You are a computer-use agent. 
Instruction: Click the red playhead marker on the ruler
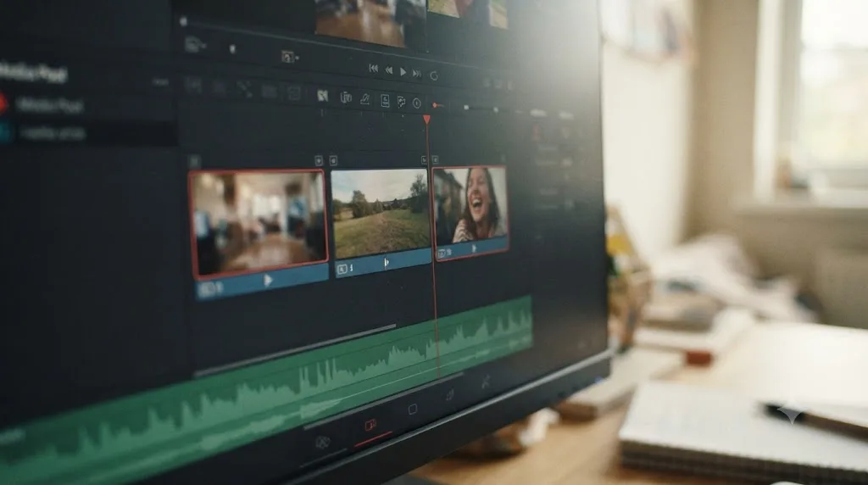(427, 119)
